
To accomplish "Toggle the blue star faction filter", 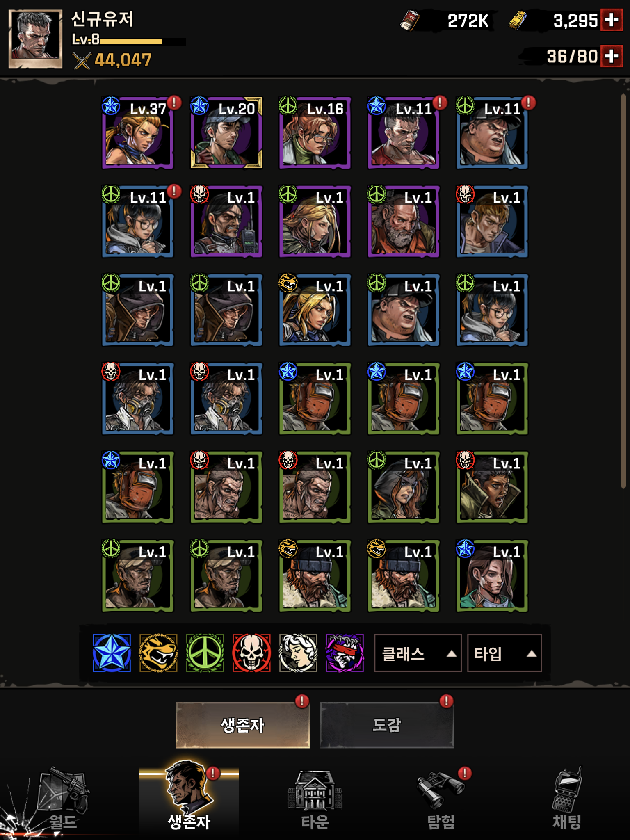I will (x=112, y=653).
